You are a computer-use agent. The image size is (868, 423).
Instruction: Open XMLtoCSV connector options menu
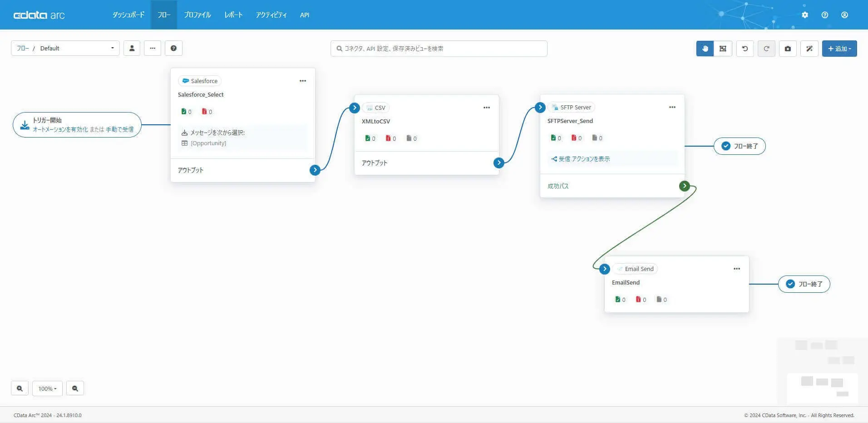487,108
